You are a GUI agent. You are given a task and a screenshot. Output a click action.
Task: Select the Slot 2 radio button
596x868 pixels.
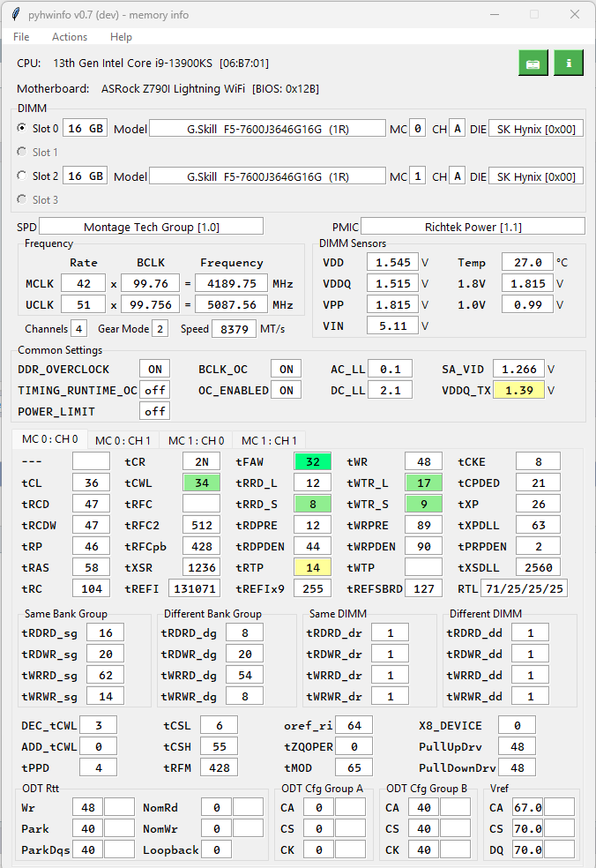[x=21, y=176]
